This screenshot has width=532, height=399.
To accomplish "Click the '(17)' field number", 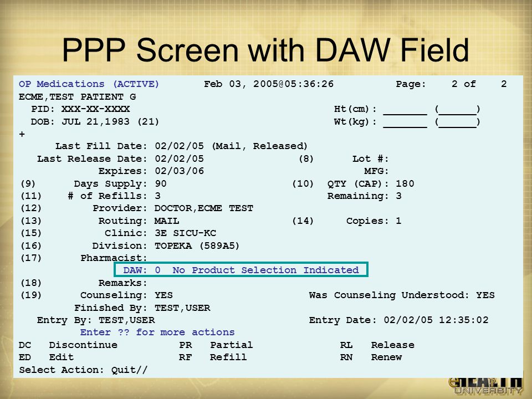I will [x=31, y=258].
